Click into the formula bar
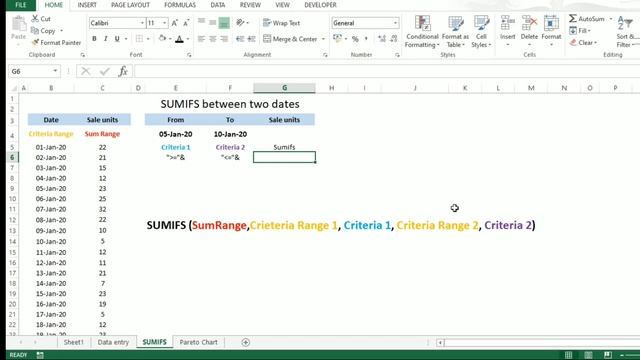 click(386, 71)
